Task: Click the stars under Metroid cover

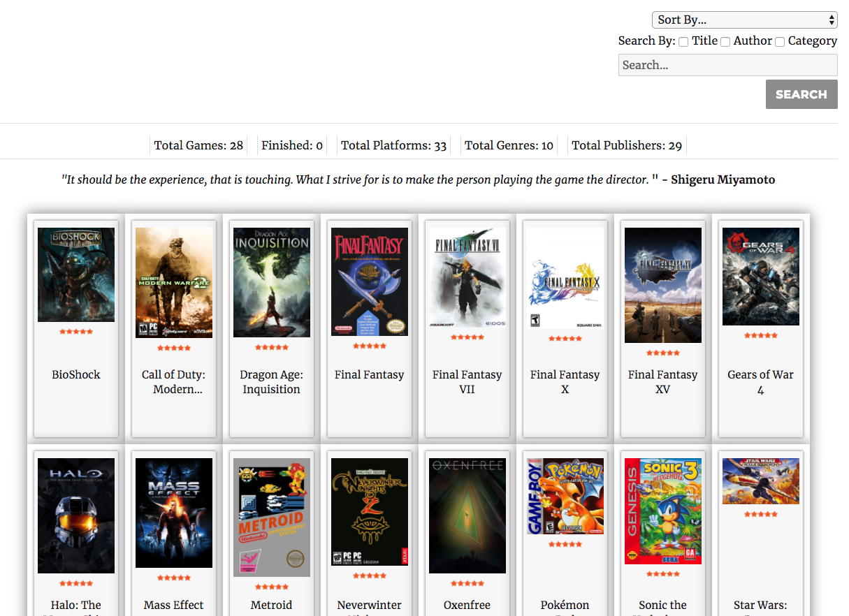Action: coord(272,587)
